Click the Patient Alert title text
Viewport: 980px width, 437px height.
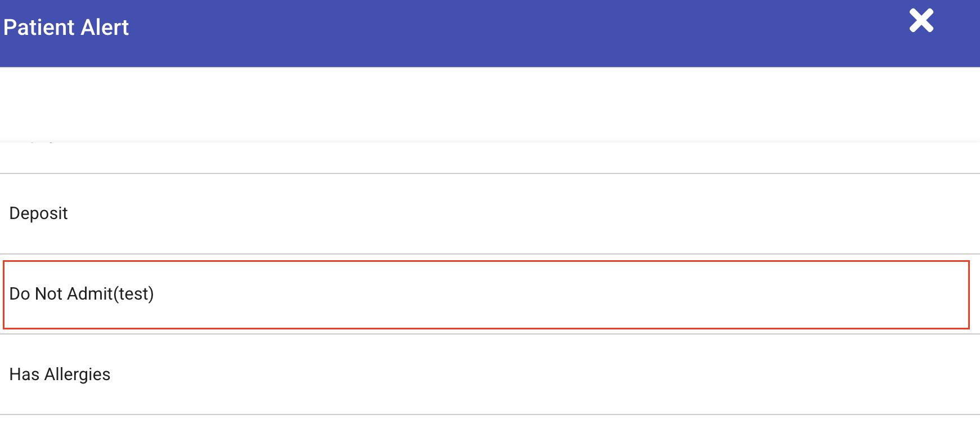66,28
